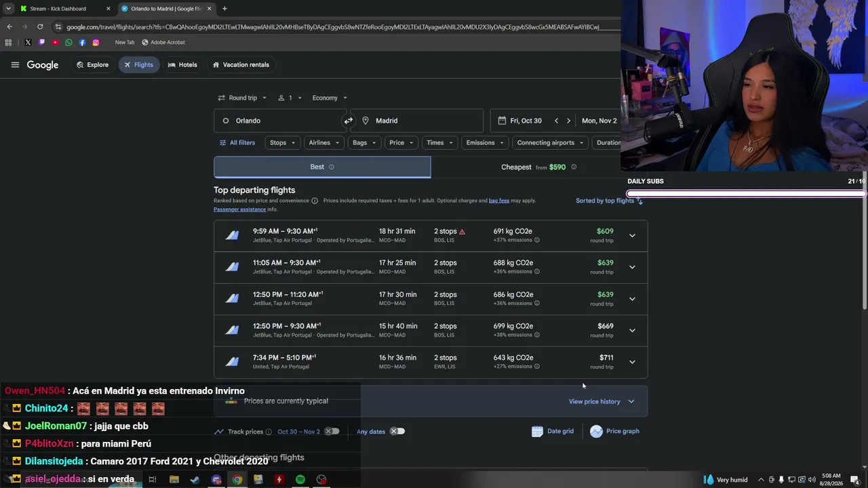Open the bag fees link

(499, 201)
